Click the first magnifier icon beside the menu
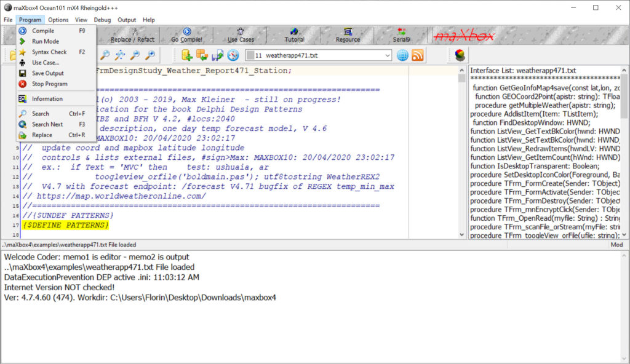Viewport: 630px width, 364px height. 105,55
